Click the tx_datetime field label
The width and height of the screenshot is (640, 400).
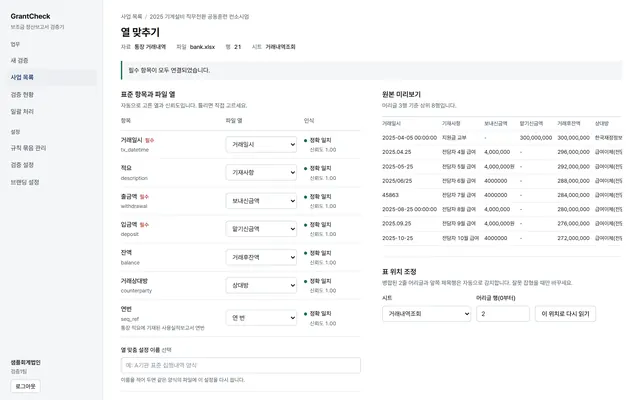click(x=135, y=150)
